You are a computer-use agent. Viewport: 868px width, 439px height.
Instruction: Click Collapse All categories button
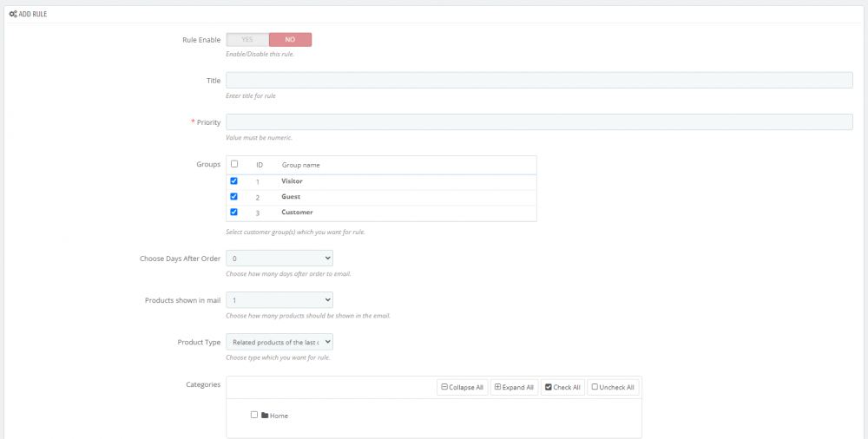point(463,387)
